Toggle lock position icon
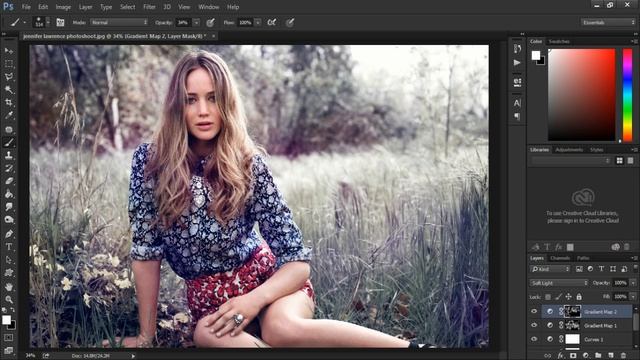Image resolution: width=640 pixels, height=360 pixels. pos(569,297)
